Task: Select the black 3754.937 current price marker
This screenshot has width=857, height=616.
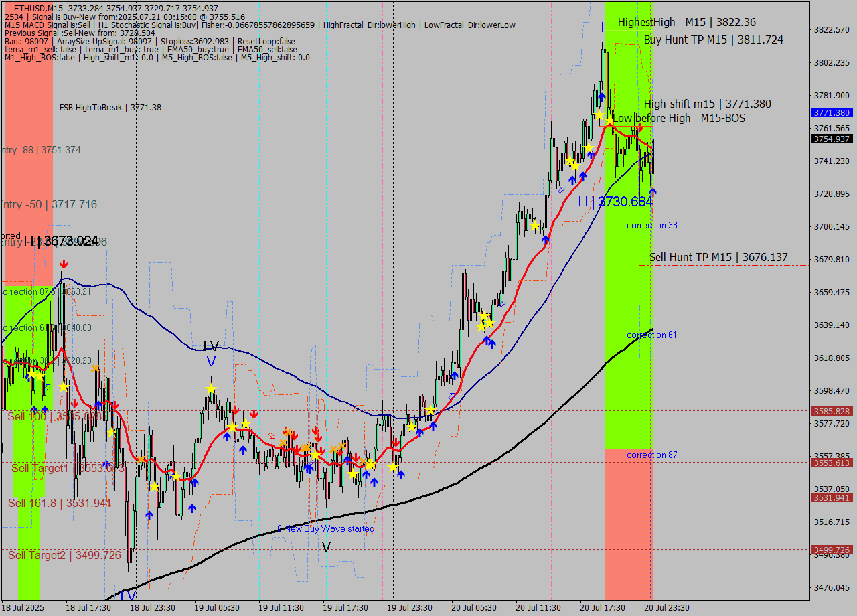Action: click(x=832, y=139)
